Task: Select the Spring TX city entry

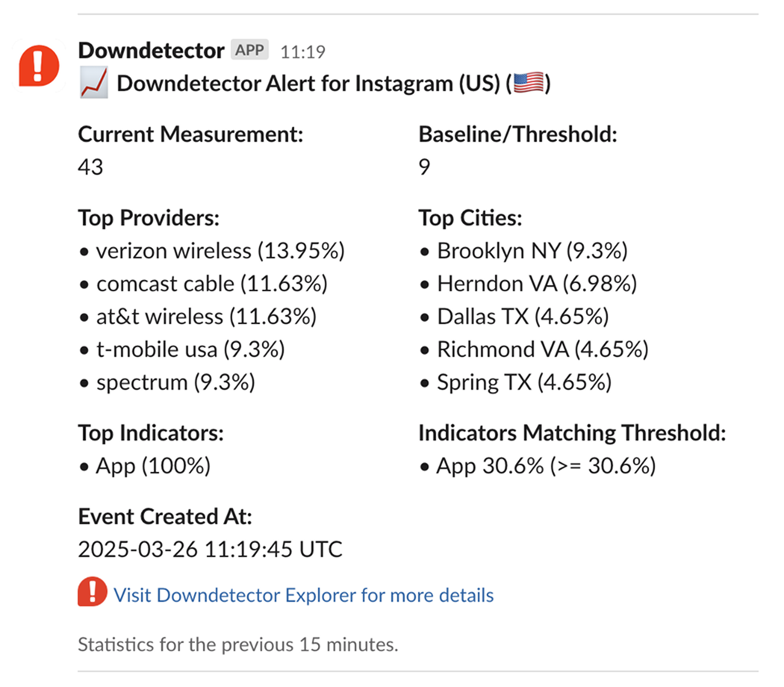Action: [x=524, y=382]
